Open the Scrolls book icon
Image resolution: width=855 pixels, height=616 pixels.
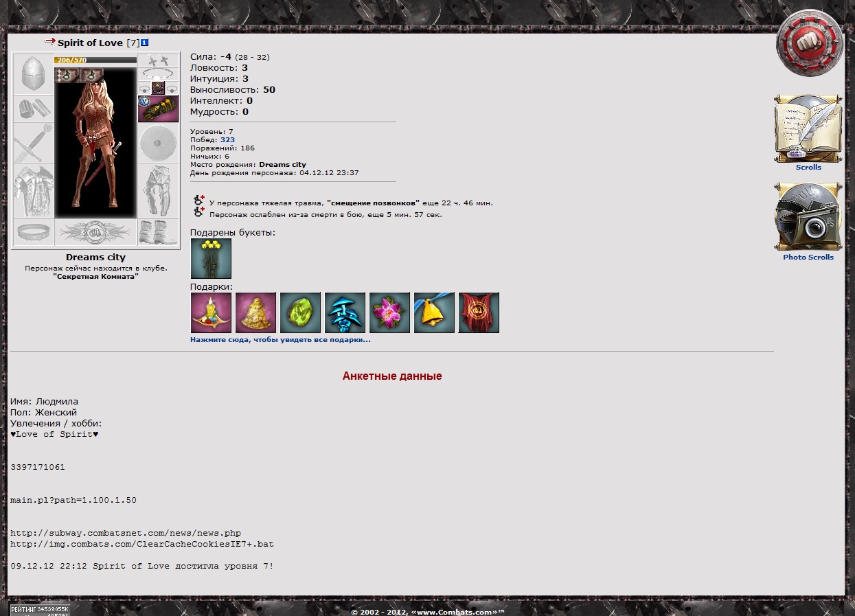coord(808,128)
